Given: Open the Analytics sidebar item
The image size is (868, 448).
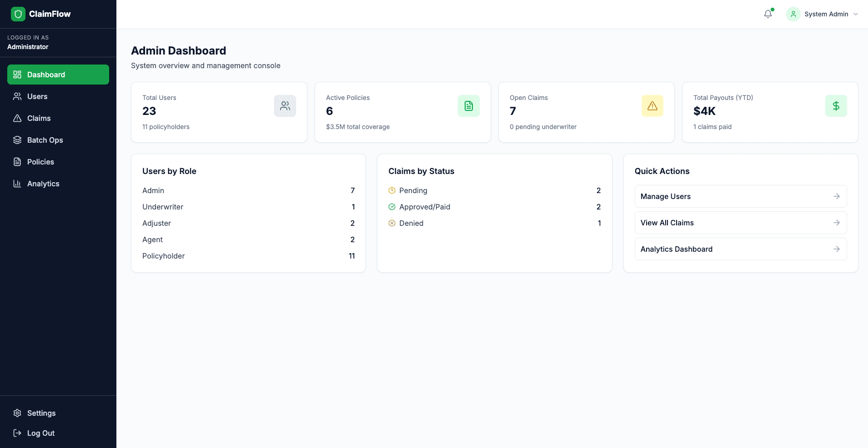Looking at the screenshot, I should click(43, 184).
